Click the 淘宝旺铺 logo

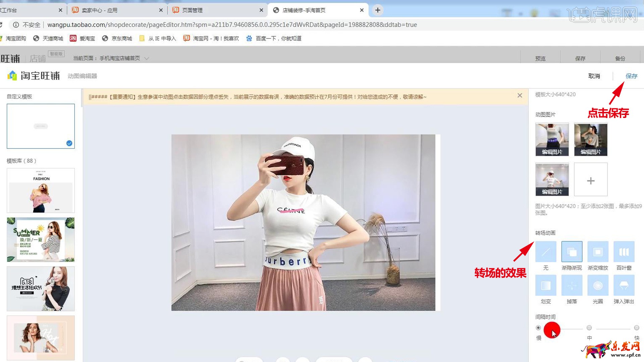[34, 76]
